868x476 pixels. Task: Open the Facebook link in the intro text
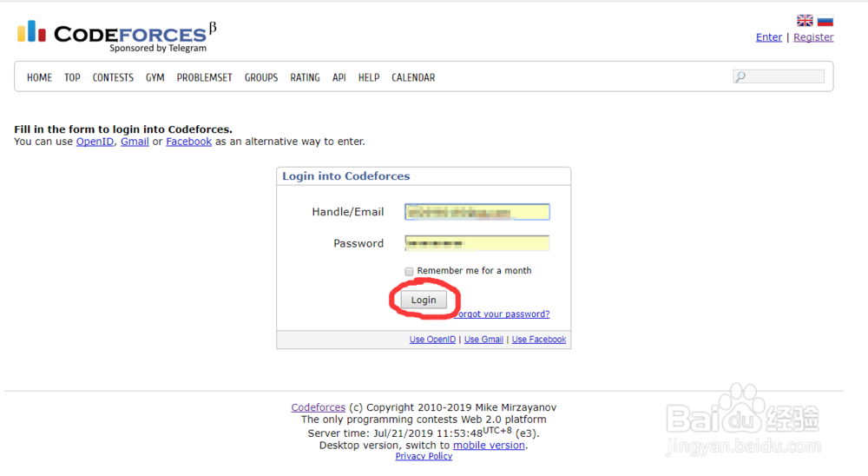188,142
